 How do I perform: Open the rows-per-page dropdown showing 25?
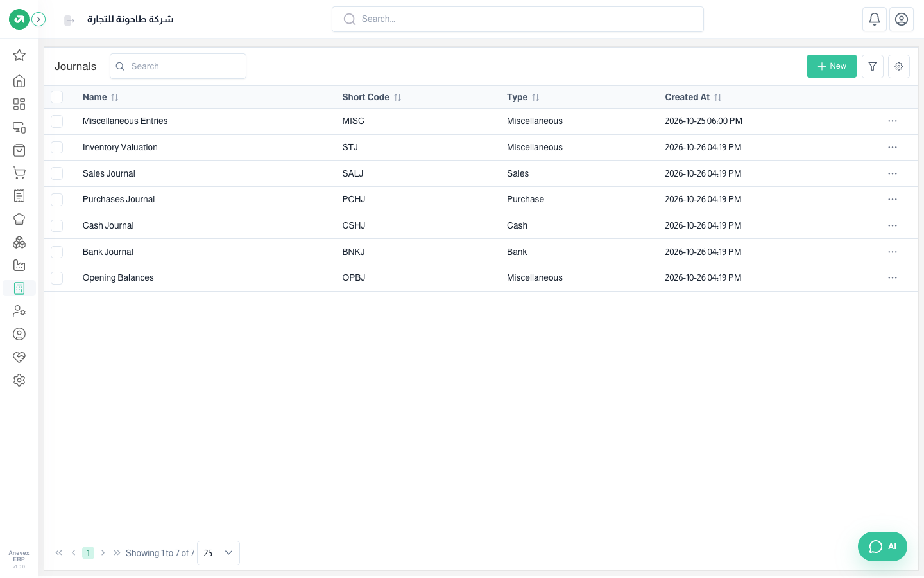[x=218, y=553]
